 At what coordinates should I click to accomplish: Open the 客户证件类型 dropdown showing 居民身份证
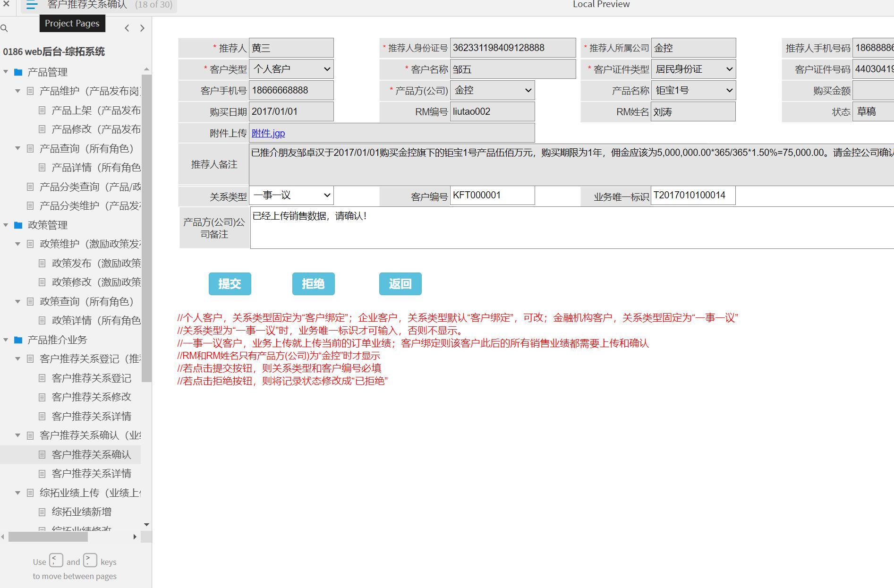[x=693, y=69]
